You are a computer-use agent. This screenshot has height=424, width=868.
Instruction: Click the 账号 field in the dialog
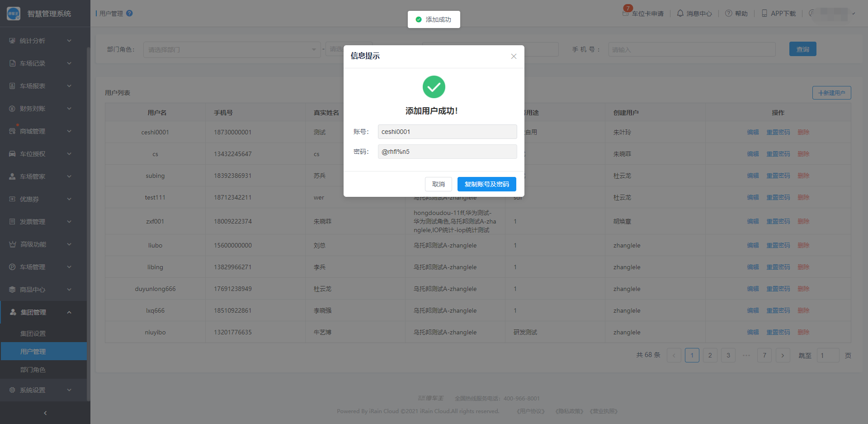(x=447, y=132)
